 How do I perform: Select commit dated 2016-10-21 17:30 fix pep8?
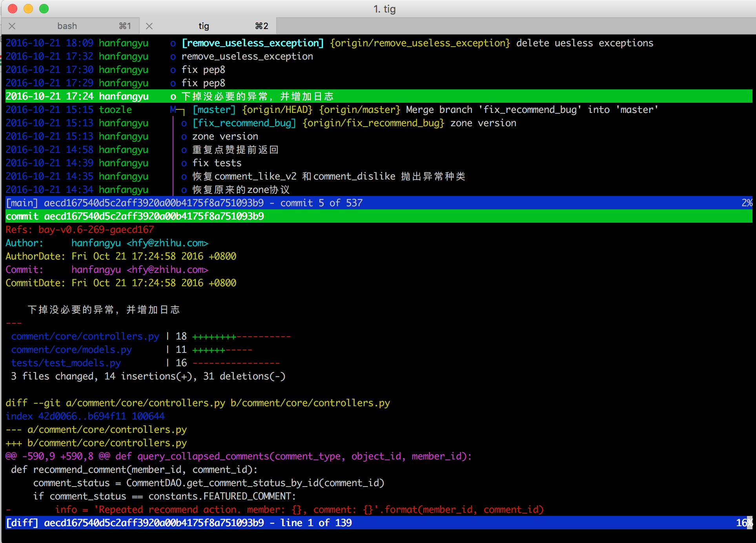pyautogui.click(x=203, y=70)
